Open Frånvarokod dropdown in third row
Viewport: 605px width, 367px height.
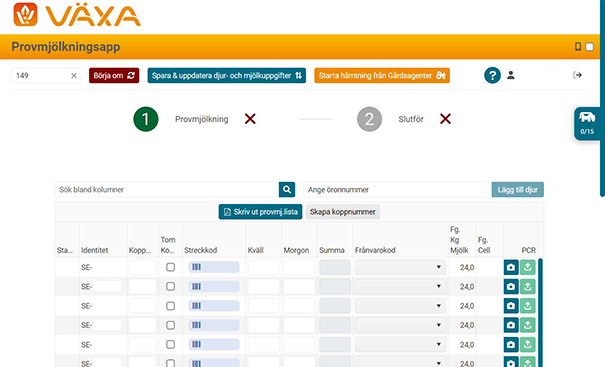(x=400, y=306)
